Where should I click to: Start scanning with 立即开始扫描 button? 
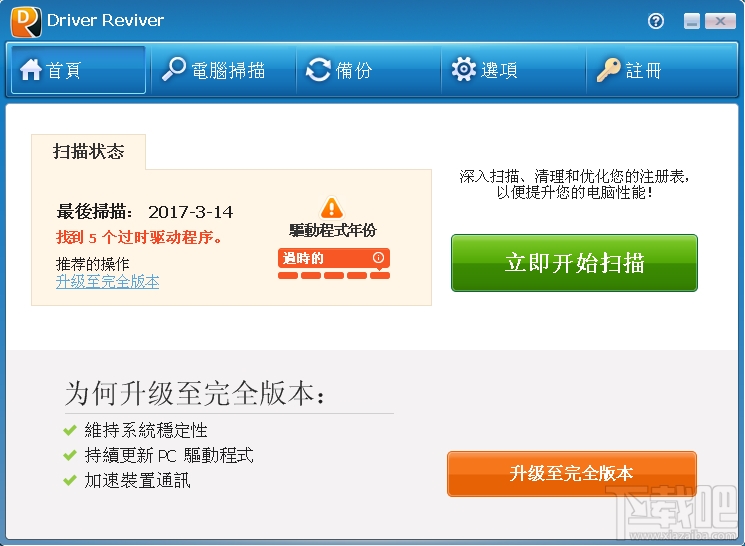coord(574,263)
